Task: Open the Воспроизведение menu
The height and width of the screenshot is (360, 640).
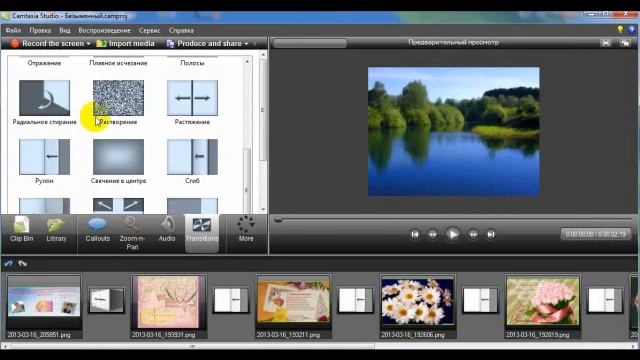Action: coord(104,30)
